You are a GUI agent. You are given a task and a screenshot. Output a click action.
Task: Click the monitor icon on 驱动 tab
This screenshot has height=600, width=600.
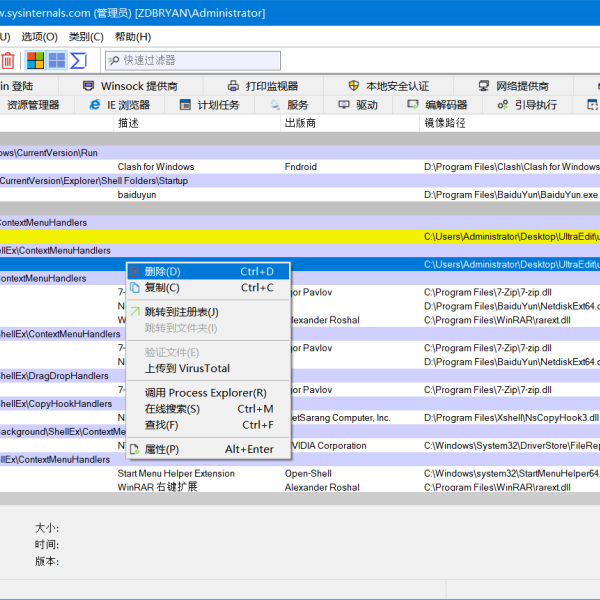(344, 104)
